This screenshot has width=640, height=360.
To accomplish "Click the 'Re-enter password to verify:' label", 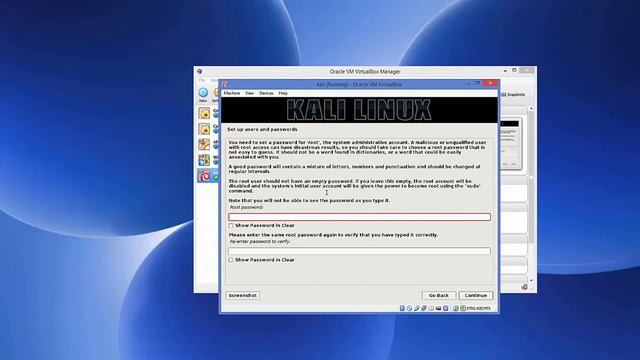I will coord(260,242).
